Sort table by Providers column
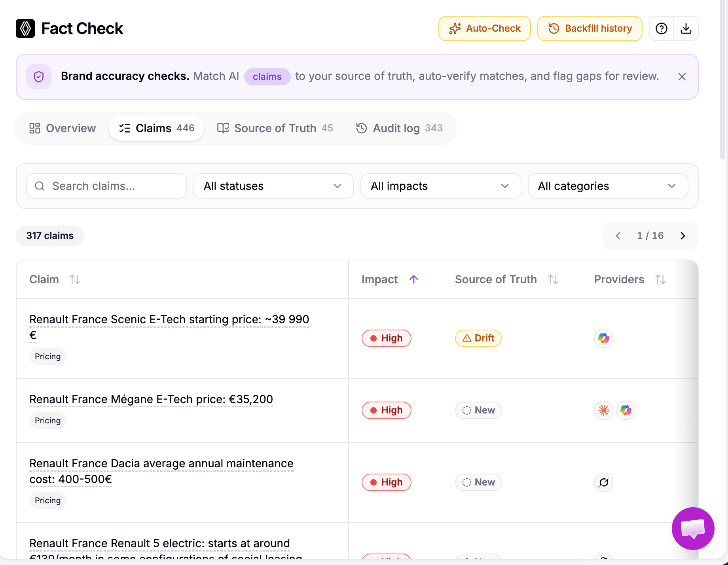Image resolution: width=728 pixels, height=565 pixels. point(660,279)
